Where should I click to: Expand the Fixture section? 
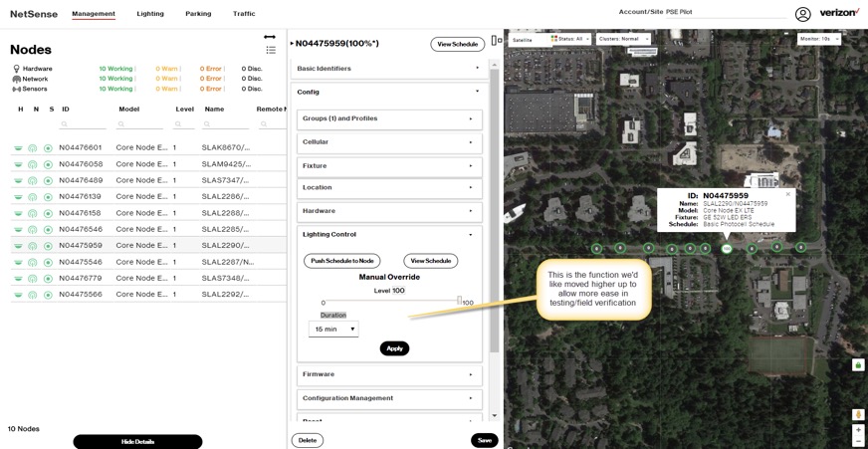tap(390, 165)
